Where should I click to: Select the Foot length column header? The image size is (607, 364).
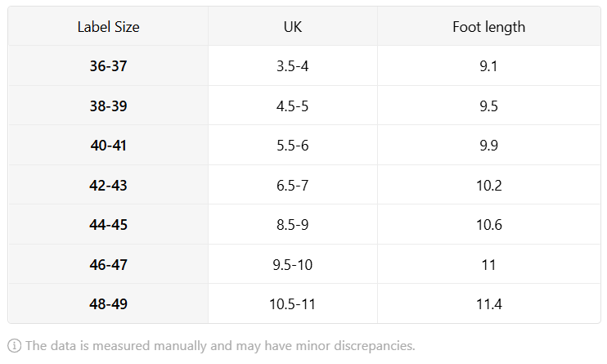pyautogui.click(x=489, y=27)
